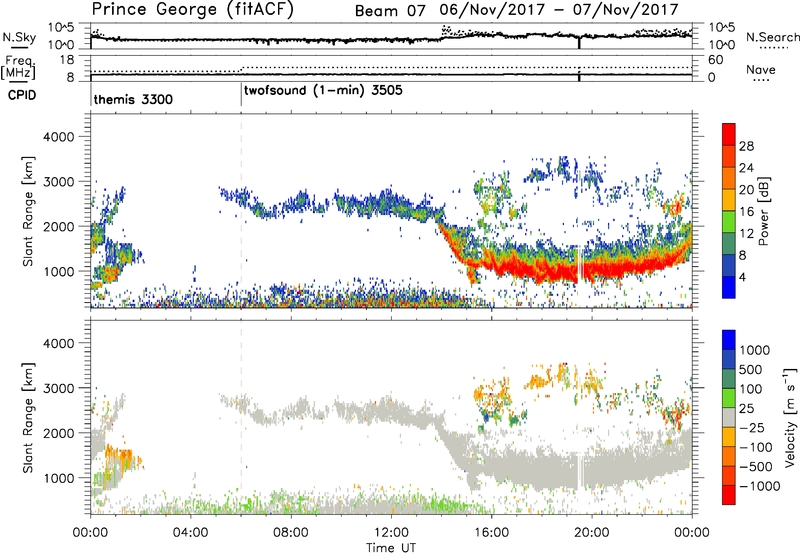Image resolution: width=800 pixels, height=554 pixels.
Task: Click the '28' tick on the Power scale
Action: pos(746,146)
